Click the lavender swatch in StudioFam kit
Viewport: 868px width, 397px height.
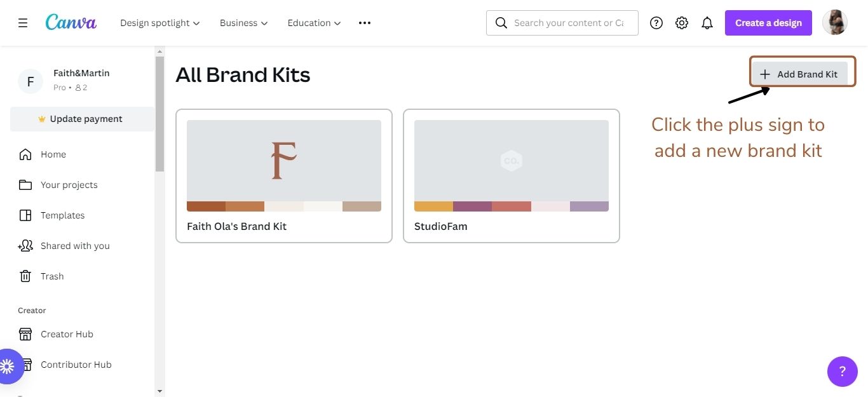(589, 206)
